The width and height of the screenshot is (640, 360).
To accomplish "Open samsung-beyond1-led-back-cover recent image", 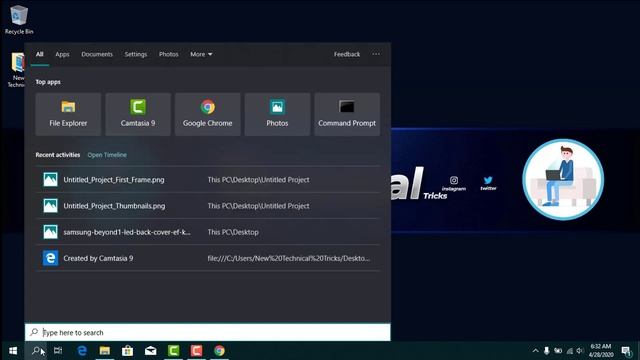I will [x=208, y=232].
